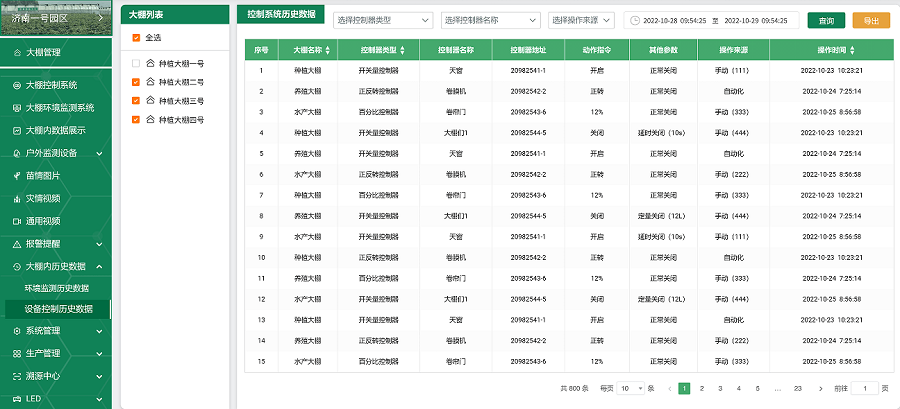Viewport: 900px width, 409px height.
Task: Click the start date 2022-10-28 field
Action: [675, 20]
